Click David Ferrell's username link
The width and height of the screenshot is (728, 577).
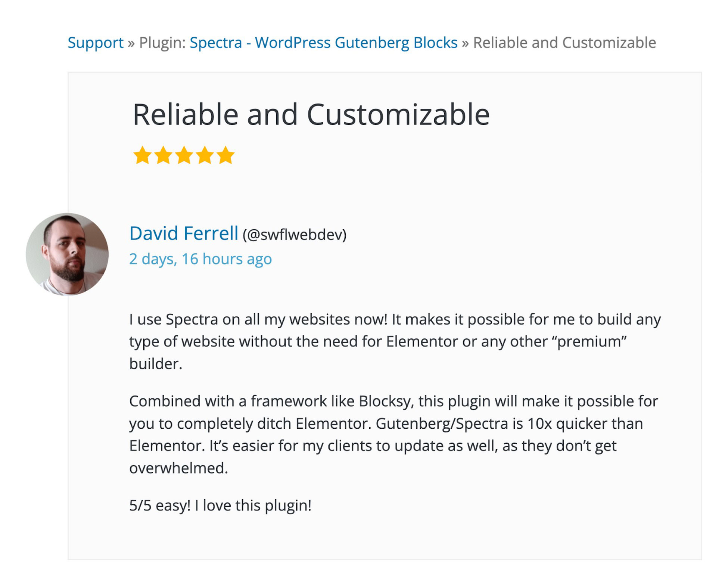click(183, 233)
